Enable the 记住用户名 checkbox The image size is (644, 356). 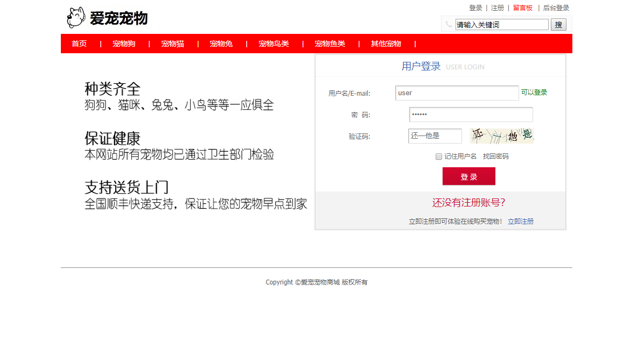439,156
